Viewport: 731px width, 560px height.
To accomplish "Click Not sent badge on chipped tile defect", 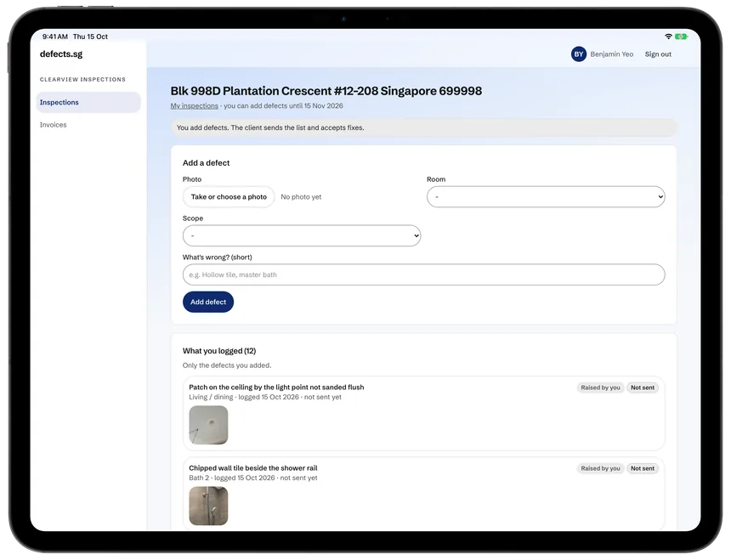I will (x=643, y=468).
